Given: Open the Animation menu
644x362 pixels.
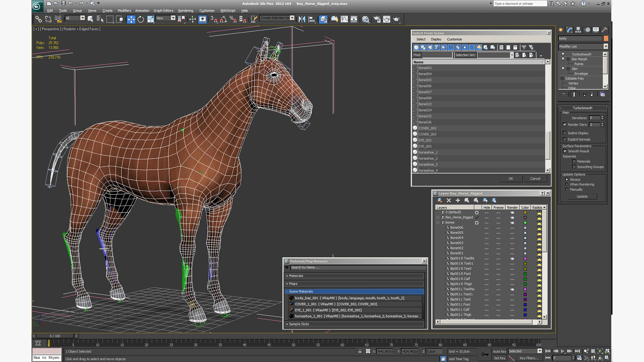Looking at the screenshot, I should [x=142, y=11].
